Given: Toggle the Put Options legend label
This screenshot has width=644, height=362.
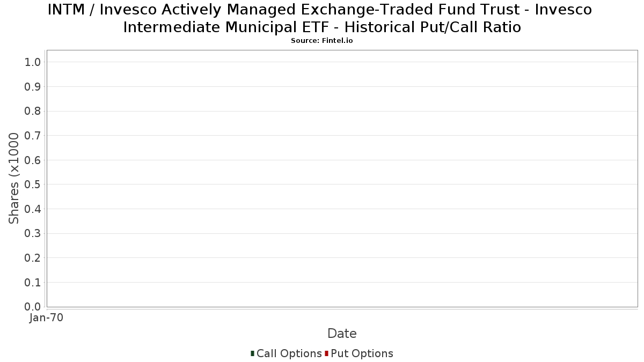Looking at the screenshot, I should 362,353.
